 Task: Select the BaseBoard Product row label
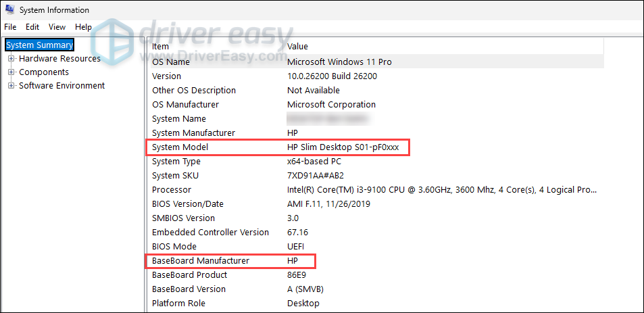click(x=189, y=274)
